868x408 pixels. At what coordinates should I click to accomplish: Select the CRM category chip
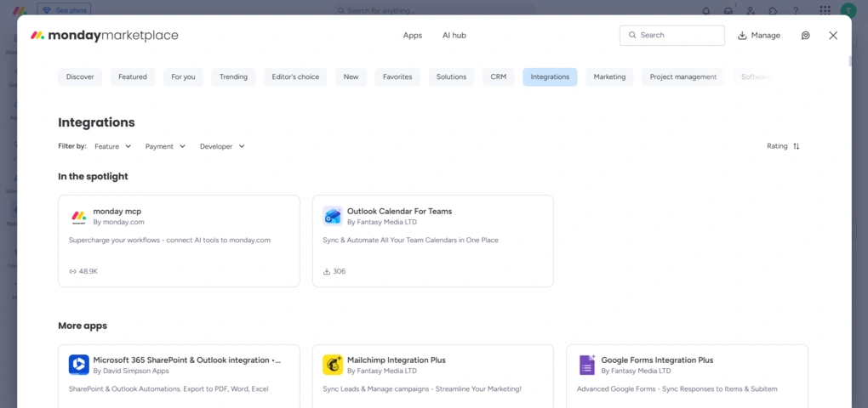point(498,76)
